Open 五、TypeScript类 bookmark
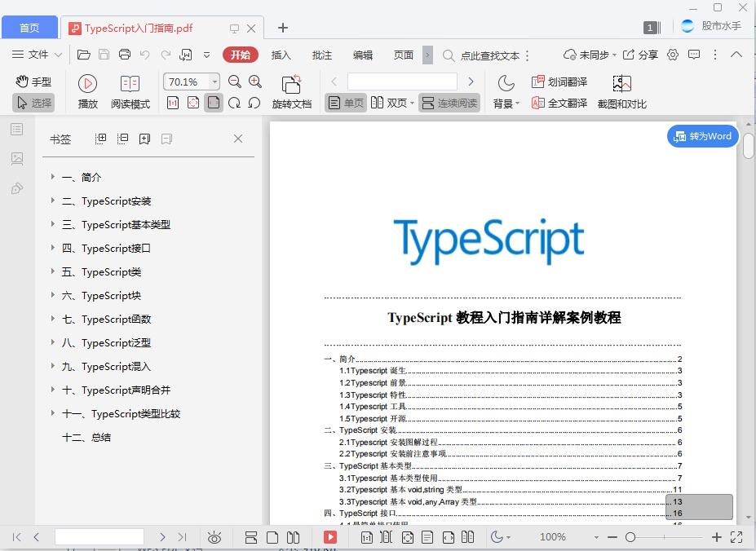The width and height of the screenshot is (756, 551). click(x=101, y=272)
